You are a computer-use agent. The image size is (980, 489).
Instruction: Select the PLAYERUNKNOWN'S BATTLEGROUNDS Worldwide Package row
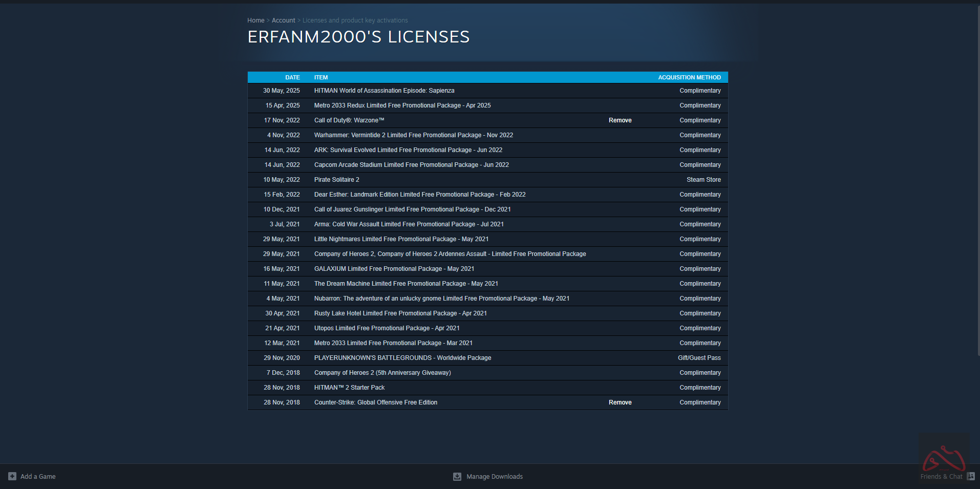pyautogui.click(x=402, y=358)
